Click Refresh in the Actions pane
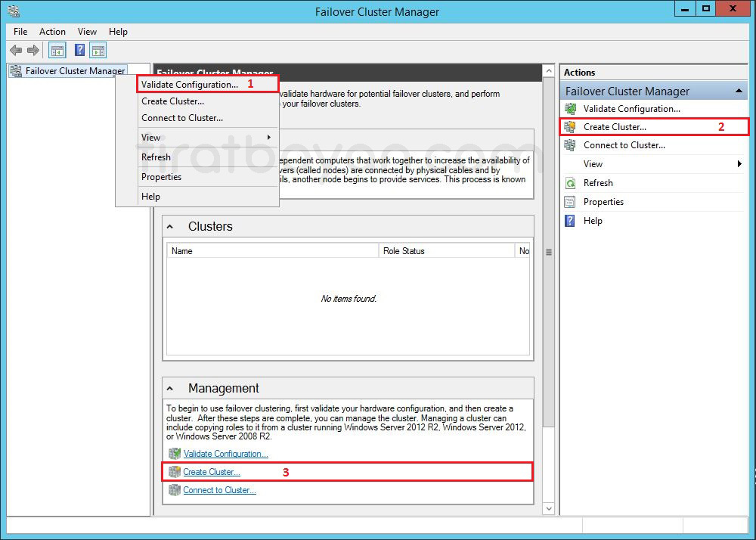 [598, 183]
